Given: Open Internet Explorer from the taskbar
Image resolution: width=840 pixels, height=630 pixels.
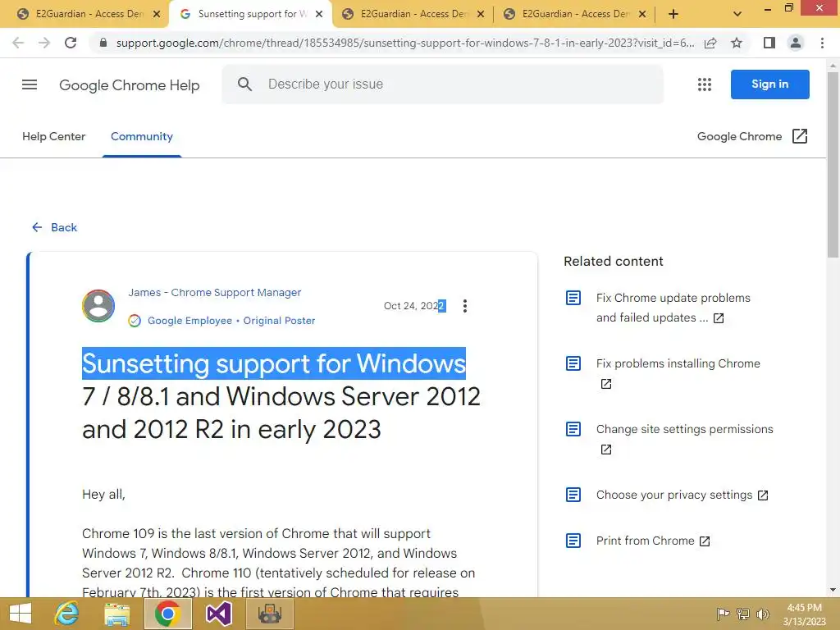Looking at the screenshot, I should (66, 614).
